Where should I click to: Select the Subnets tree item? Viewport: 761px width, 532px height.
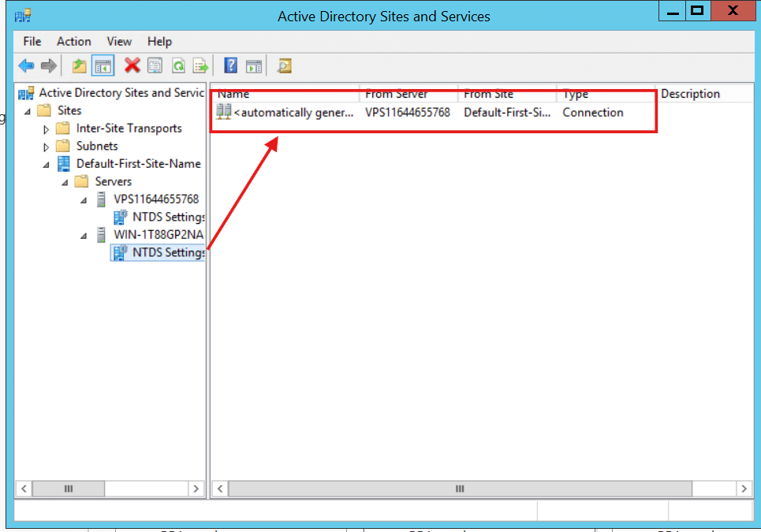[97, 146]
